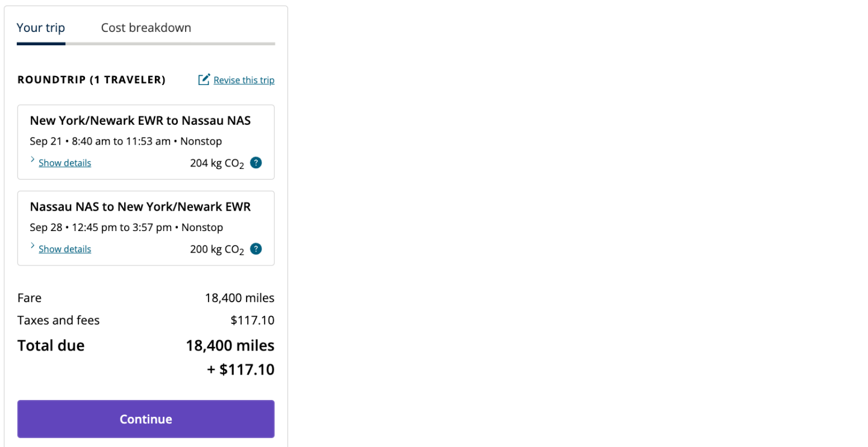Click the pencil edit icon beside Revise this trip

pyautogui.click(x=204, y=80)
